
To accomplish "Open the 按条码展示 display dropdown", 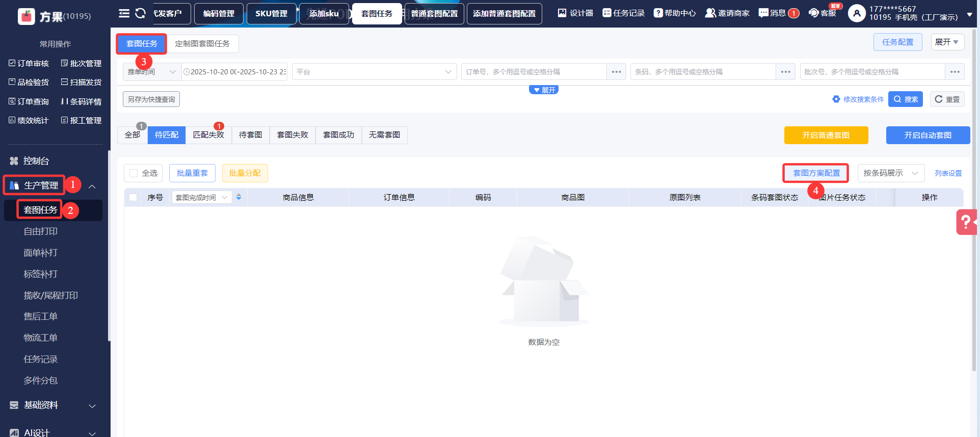I will tap(890, 173).
